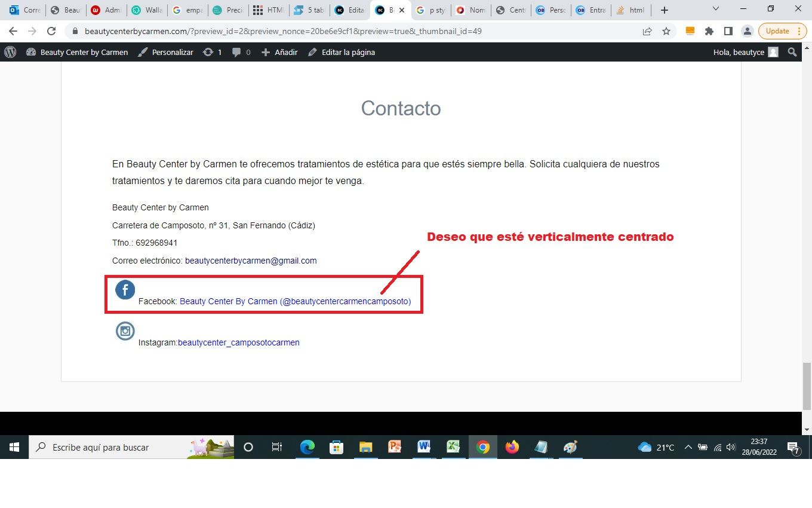This screenshot has height=508, width=812.
Task: Switch to the HTML tab with grid icon
Action: [x=269, y=10]
